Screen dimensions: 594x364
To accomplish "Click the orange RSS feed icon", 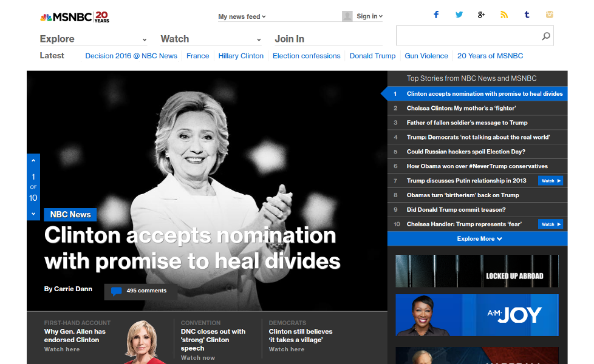I will 504,15.
